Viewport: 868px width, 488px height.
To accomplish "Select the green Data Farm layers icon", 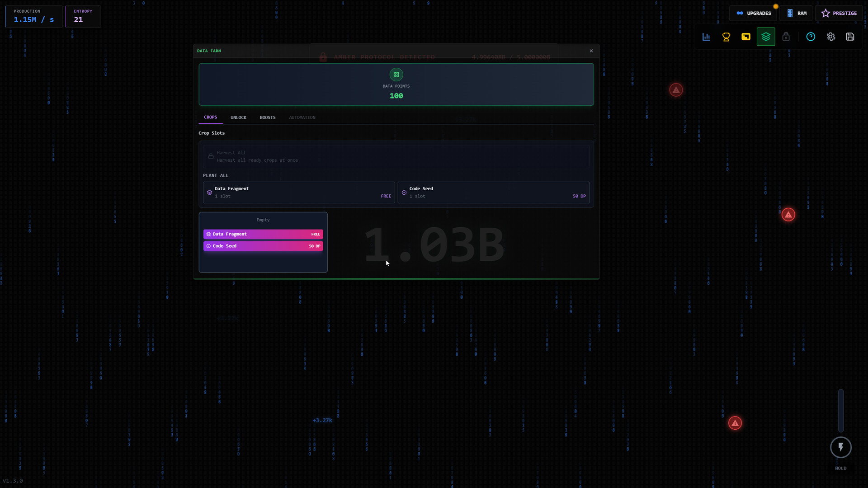I will coord(766,37).
